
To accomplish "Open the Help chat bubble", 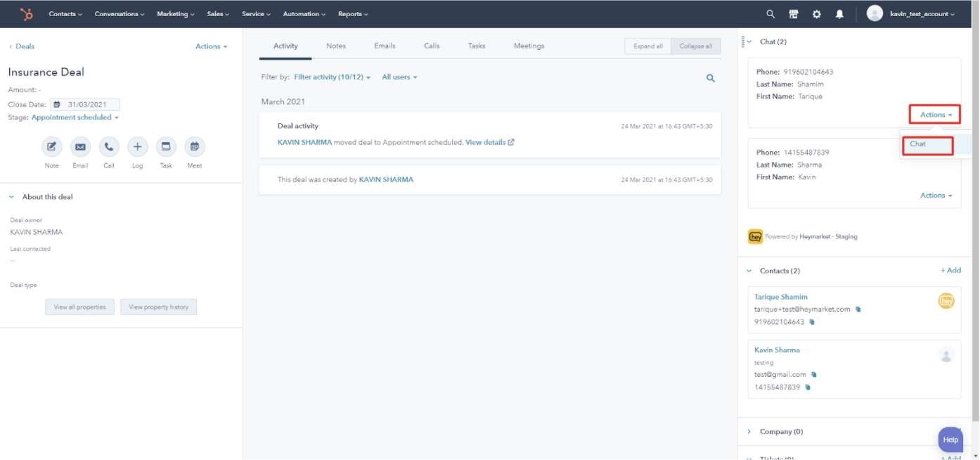I will coord(950,440).
